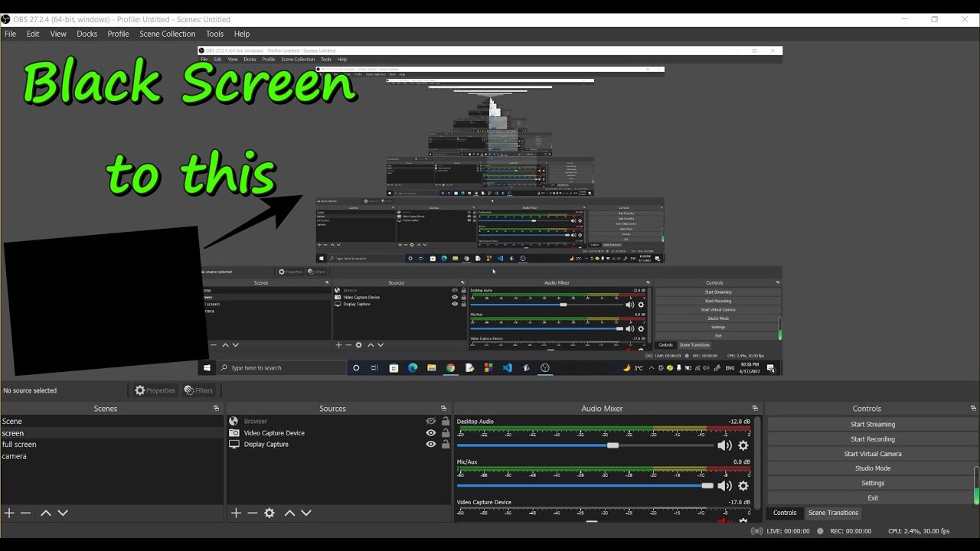Select the Display Capture source row
Image resolution: width=980 pixels, height=551 pixels.
pyautogui.click(x=339, y=445)
